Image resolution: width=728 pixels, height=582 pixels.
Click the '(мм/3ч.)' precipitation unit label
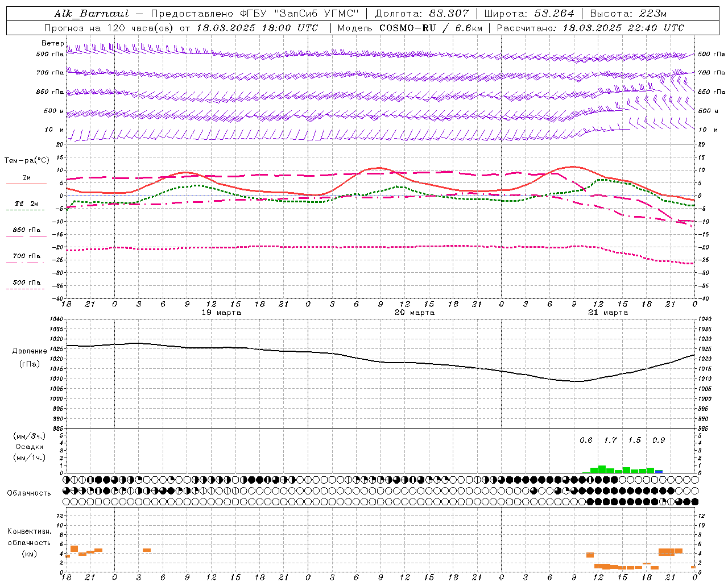tap(30, 436)
